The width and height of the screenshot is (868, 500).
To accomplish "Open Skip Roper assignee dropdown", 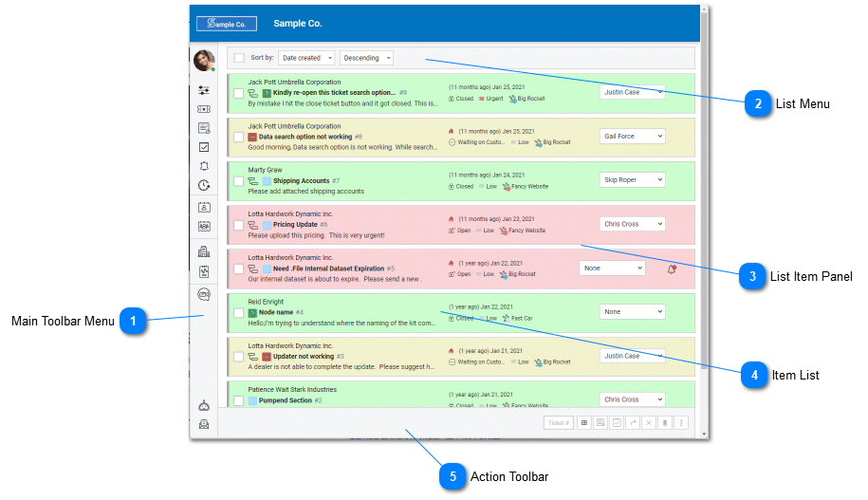I will pos(632,180).
